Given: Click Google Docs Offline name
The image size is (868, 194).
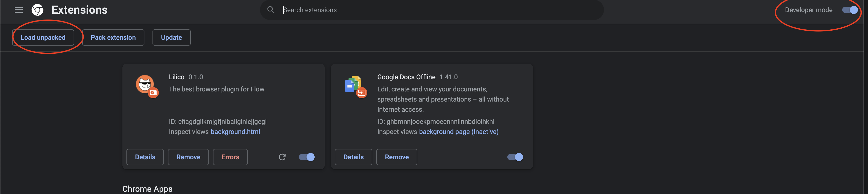Looking at the screenshot, I should 406,77.
